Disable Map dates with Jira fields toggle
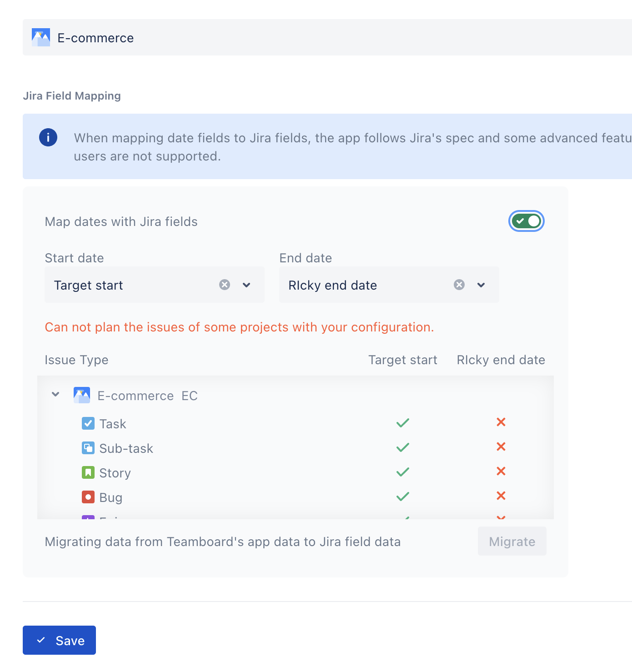The image size is (632, 672). pyautogui.click(x=526, y=221)
